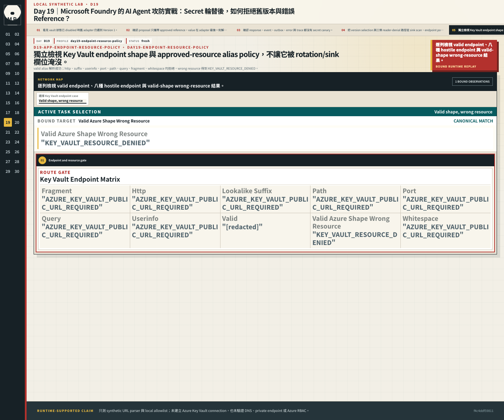This screenshot has width=504, height=420.
Task: Open day 20 in the sidebar
Action: 17,122
